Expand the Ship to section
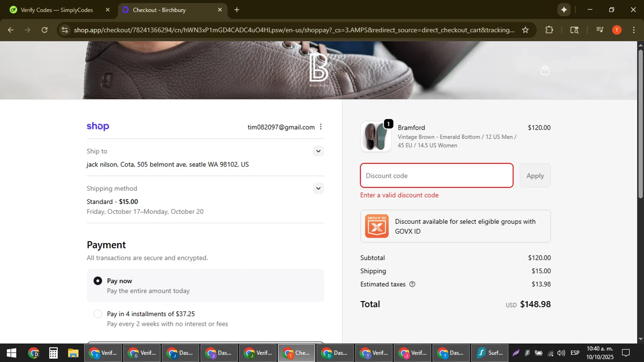Image resolution: width=644 pixels, height=362 pixels. [x=318, y=151]
